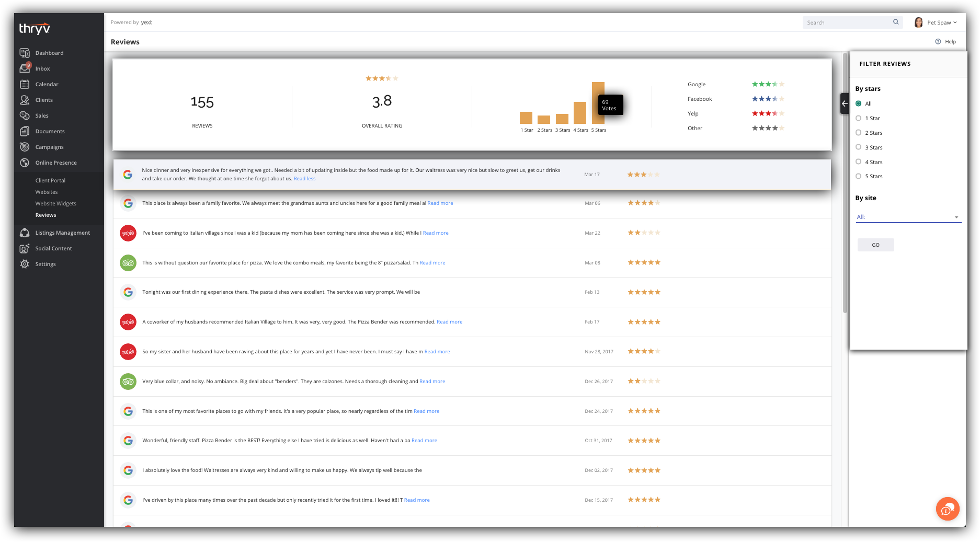Open Websites submenu item

47,192
